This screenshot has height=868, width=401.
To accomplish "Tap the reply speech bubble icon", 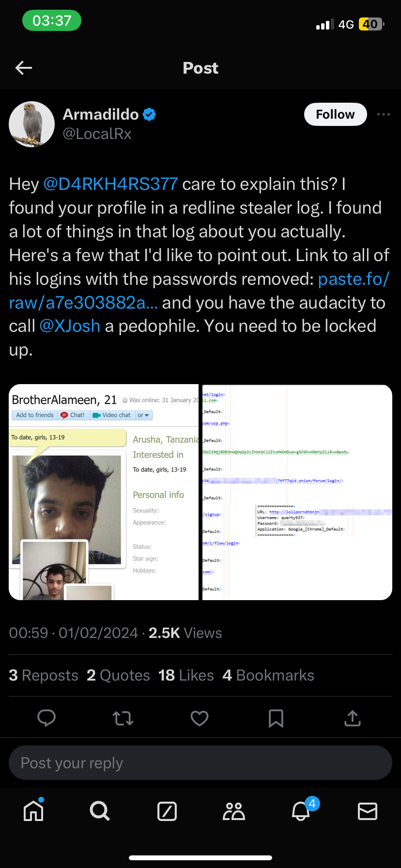I will [46, 718].
